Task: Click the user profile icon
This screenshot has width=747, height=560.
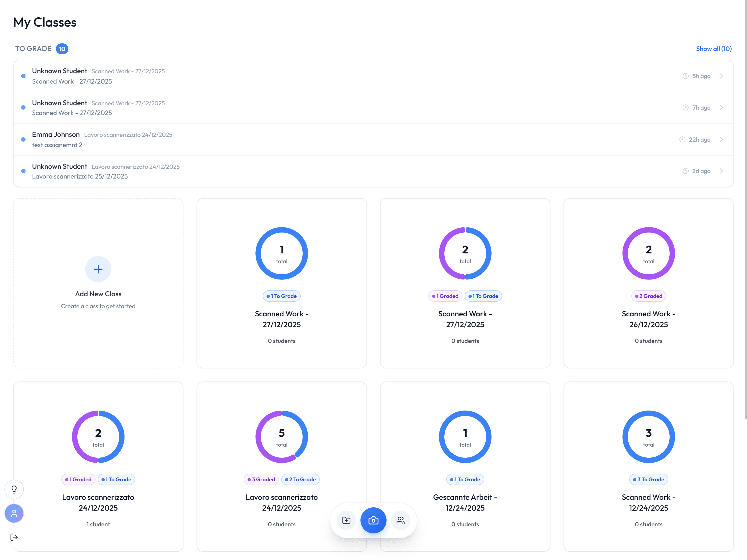Action: pyautogui.click(x=14, y=513)
